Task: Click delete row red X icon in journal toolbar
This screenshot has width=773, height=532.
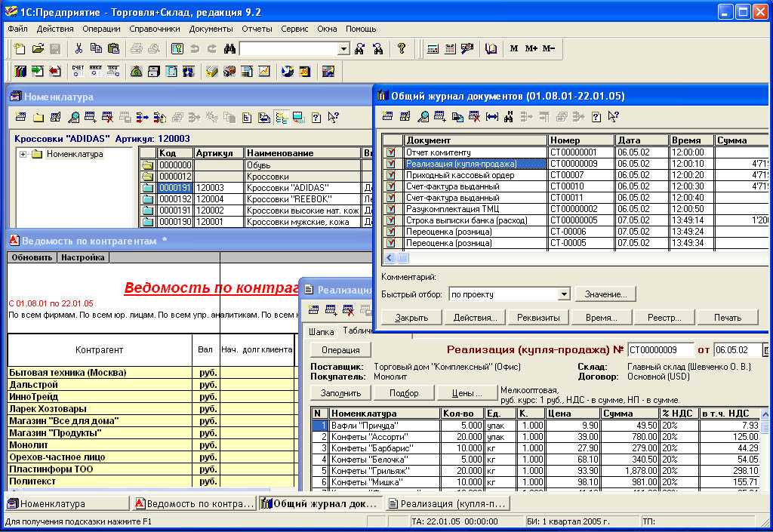Action: 474,117
